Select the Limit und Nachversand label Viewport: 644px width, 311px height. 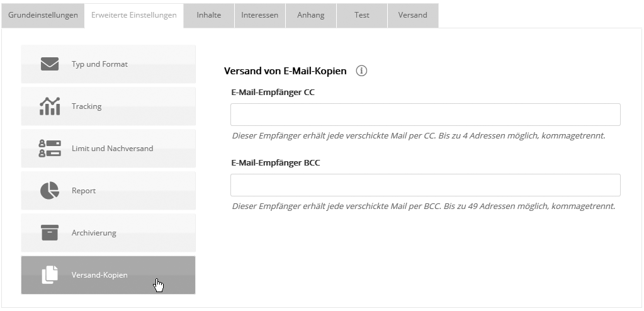point(112,149)
